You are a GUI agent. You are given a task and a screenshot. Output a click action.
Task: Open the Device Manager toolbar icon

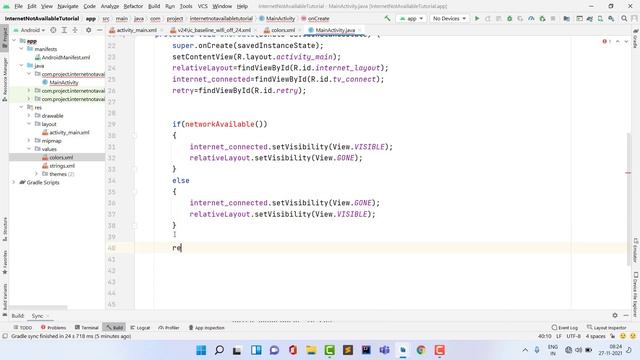click(600, 18)
